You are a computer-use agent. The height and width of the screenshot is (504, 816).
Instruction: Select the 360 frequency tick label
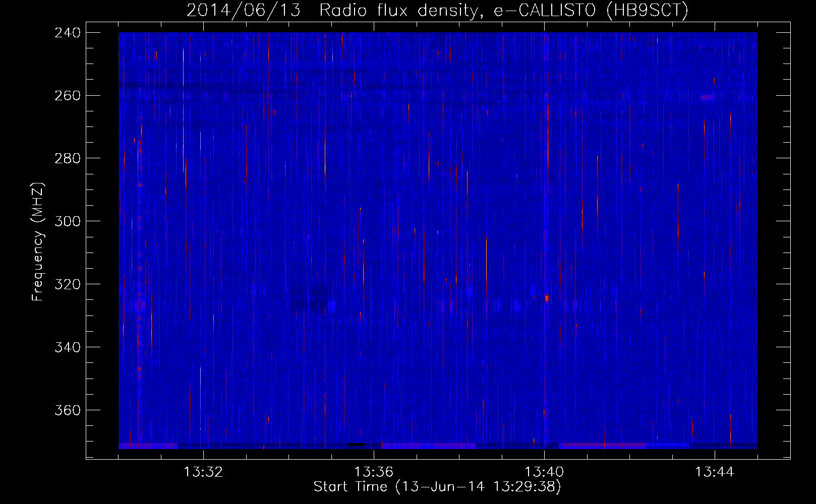tap(68, 411)
